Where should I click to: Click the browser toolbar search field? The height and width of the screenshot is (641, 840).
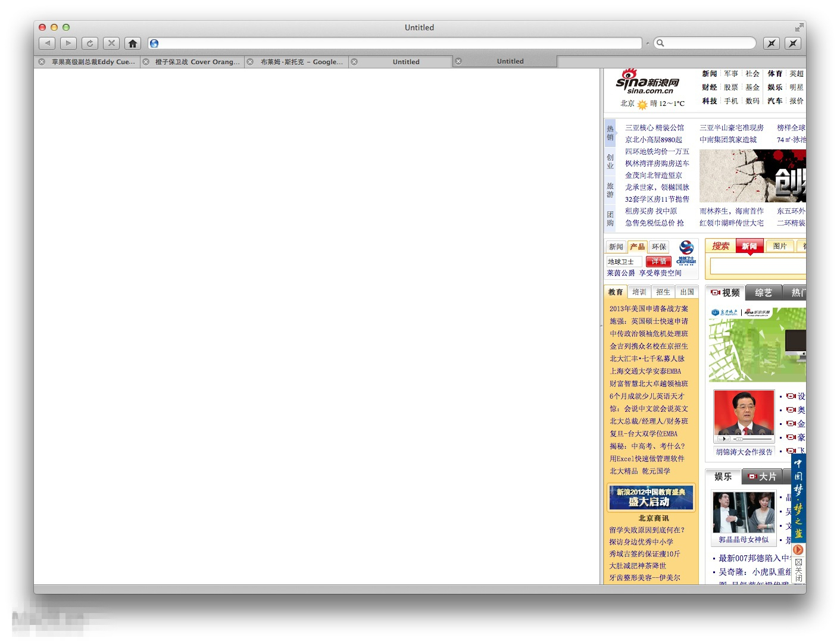pyautogui.click(x=705, y=43)
